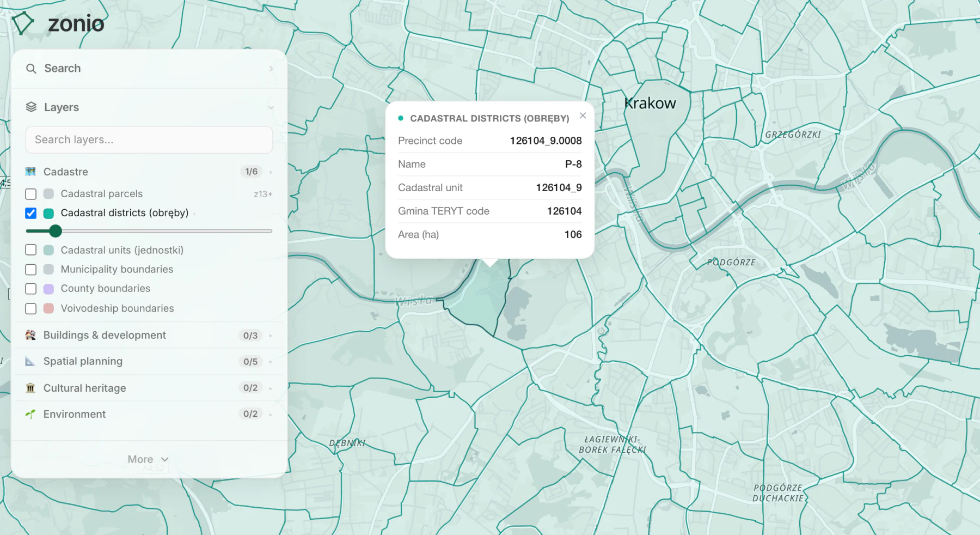This screenshot has height=535, width=980.
Task: Expand the Cultural heritage group arrow
Action: tap(271, 388)
